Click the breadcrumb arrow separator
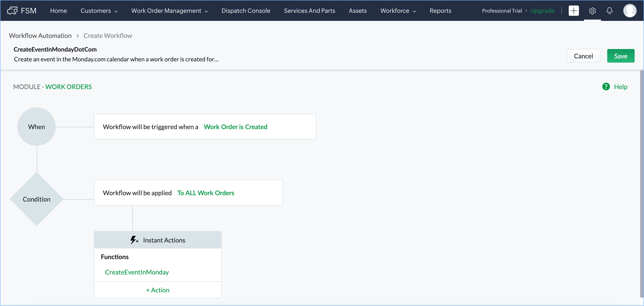The height and width of the screenshot is (306, 644). point(78,36)
